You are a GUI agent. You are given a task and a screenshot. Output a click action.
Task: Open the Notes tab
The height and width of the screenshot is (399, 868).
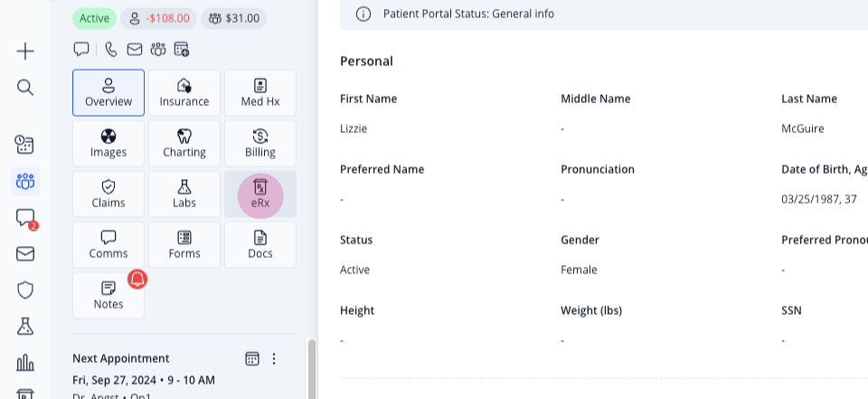tap(108, 295)
